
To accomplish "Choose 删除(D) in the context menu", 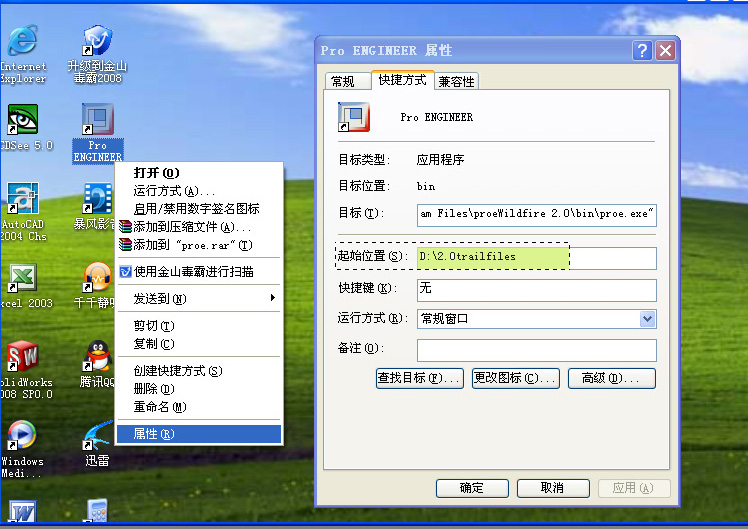I will (x=199, y=389).
